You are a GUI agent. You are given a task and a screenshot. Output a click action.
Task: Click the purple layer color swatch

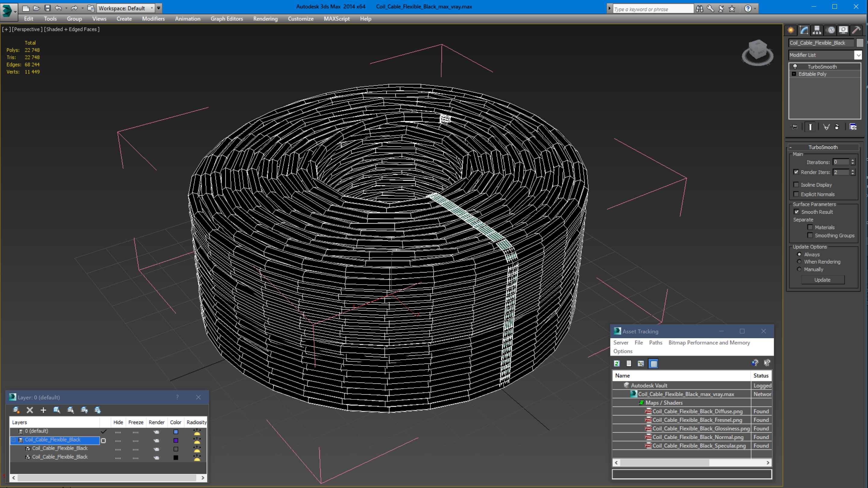click(x=175, y=440)
